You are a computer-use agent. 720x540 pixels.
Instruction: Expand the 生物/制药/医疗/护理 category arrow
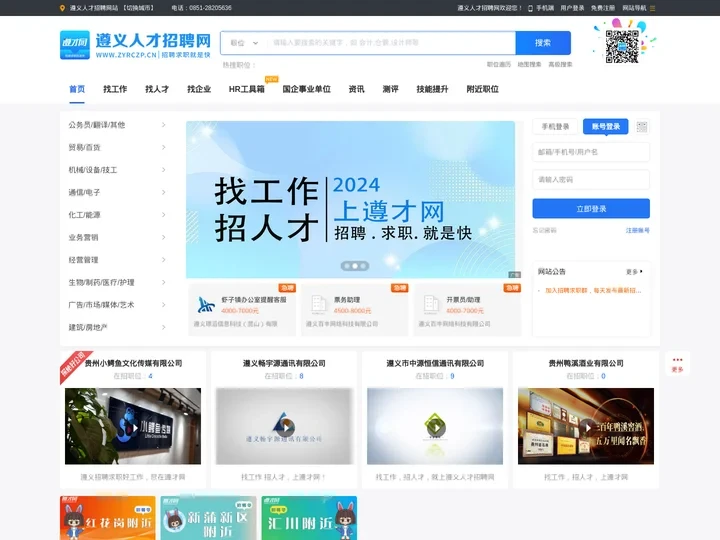click(163, 282)
